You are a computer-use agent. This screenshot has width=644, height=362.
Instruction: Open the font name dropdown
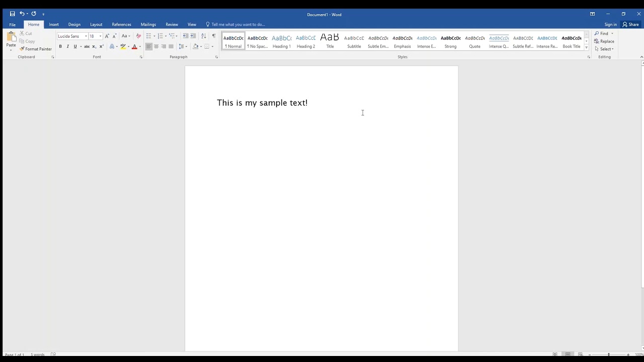click(x=86, y=36)
